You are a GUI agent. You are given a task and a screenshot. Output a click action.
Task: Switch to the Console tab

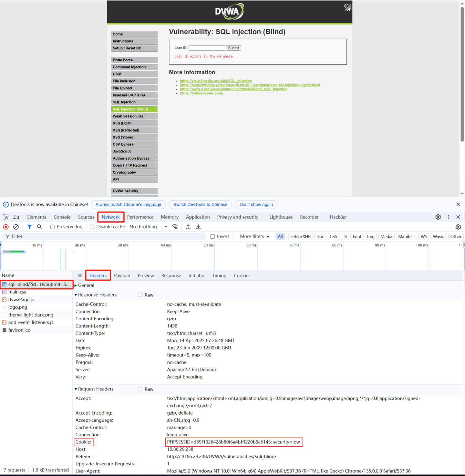pos(62,217)
